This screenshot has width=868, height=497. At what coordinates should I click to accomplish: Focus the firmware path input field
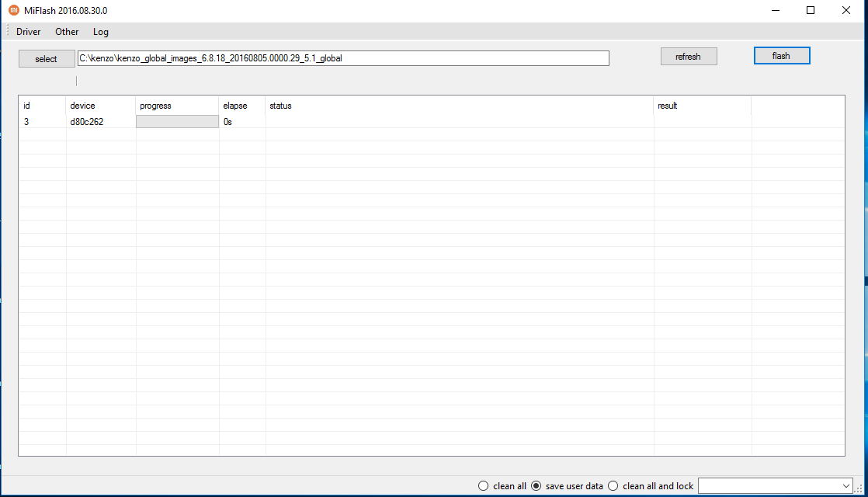click(x=343, y=58)
